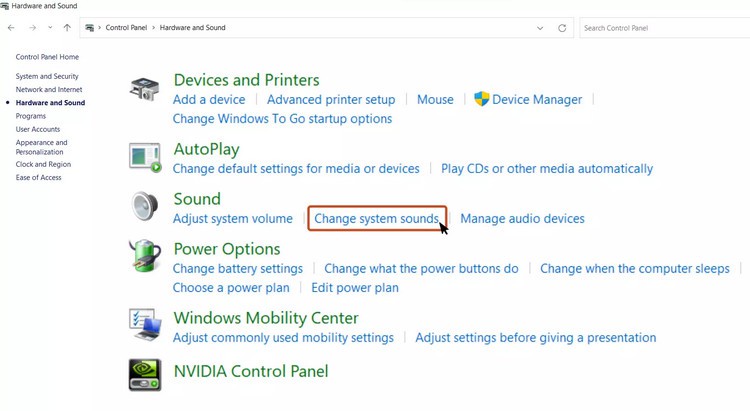This screenshot has height=411, width=750.
Task: Change Windows To Go startup options
Action: pyautogui.click(x=282, y=119)
